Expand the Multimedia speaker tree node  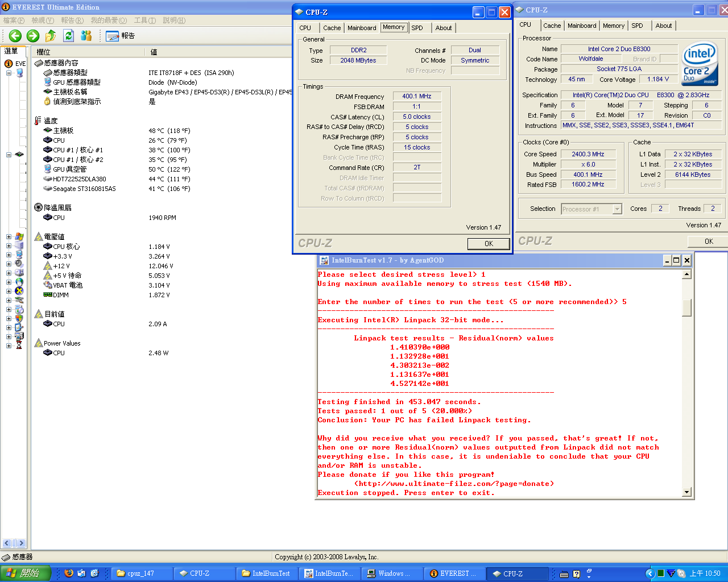pos(9,264)
